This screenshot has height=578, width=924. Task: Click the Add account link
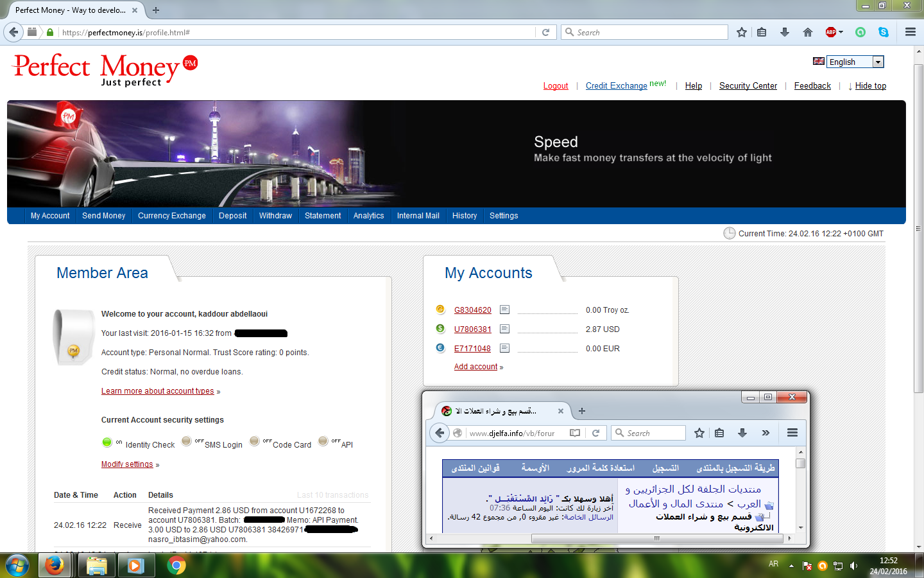(x=476, y=367)
